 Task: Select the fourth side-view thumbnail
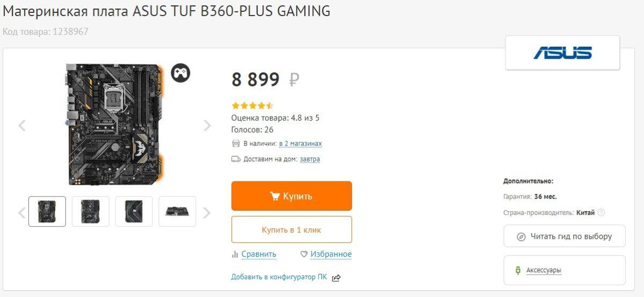click(177, 211)
